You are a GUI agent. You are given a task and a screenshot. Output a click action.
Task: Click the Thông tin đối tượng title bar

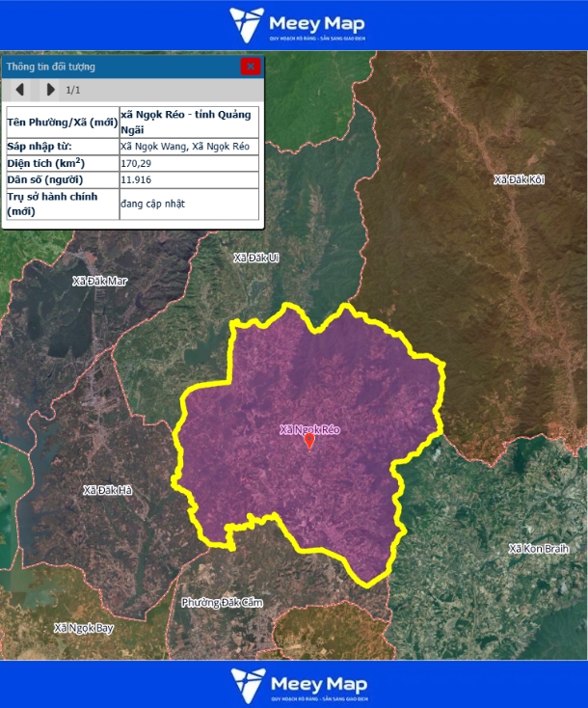click(116, 67)
